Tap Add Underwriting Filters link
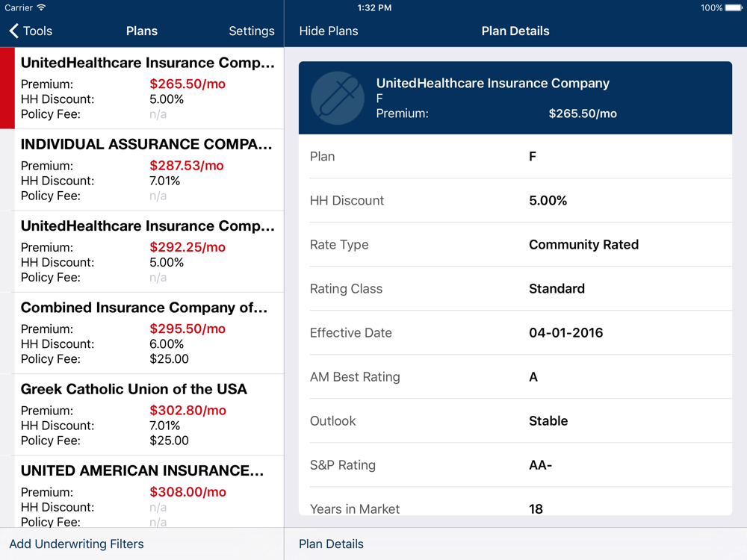The height and width of the screenshot is (560, 747). point(77,544)
